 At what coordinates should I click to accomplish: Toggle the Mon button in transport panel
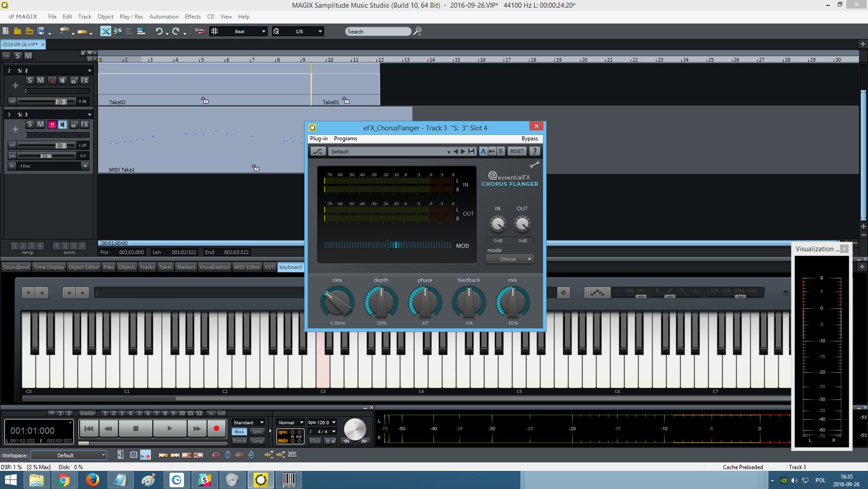[239, 432]
